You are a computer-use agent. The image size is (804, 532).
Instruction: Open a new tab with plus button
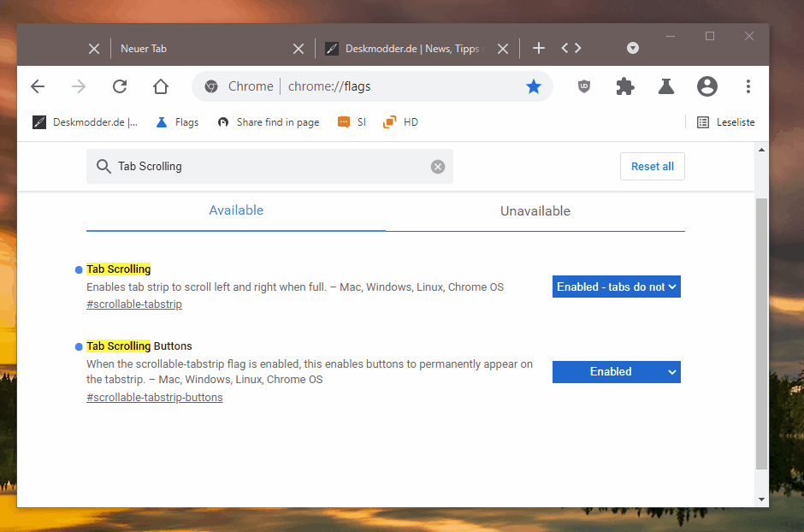(x=538, y=48)
